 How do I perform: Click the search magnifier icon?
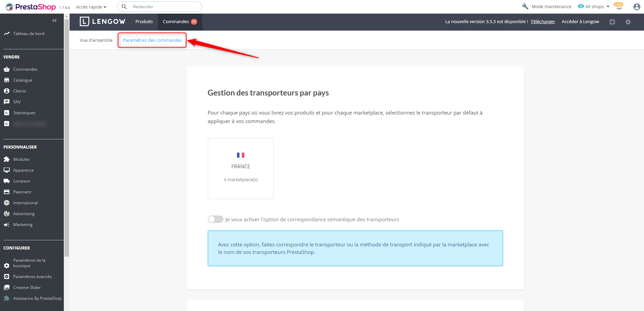pos(124,6)
